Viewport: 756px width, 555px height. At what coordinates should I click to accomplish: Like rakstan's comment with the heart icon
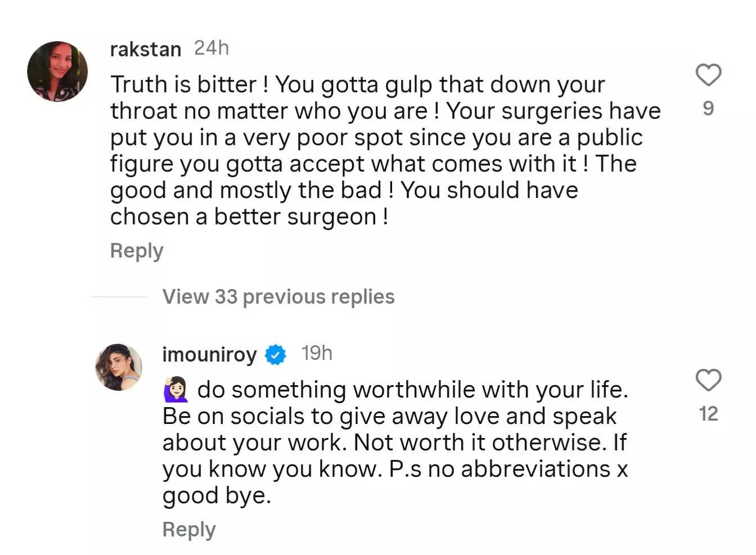[x=708, y=75]
